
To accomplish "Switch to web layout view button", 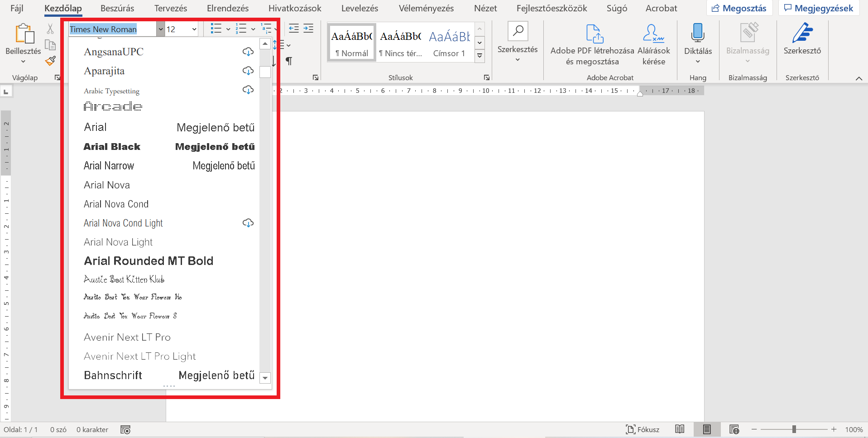I will pos(734,429).
